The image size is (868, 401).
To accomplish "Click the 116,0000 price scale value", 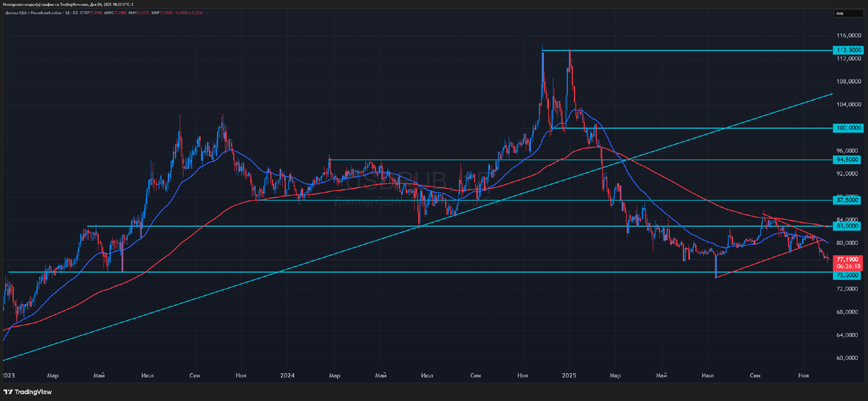I will [x=848, y=35].
